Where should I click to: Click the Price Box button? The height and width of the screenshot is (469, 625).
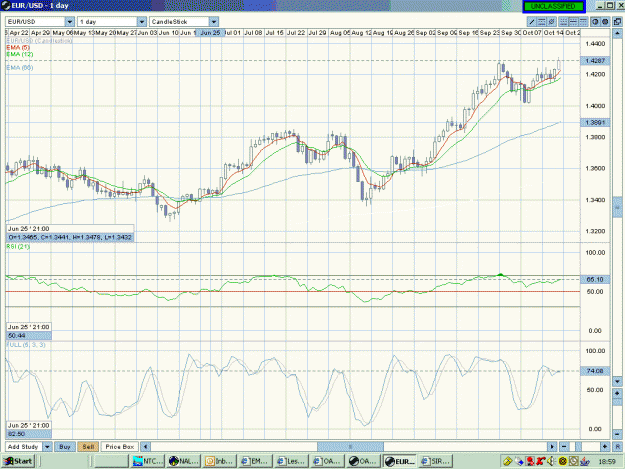coord(120,447)
